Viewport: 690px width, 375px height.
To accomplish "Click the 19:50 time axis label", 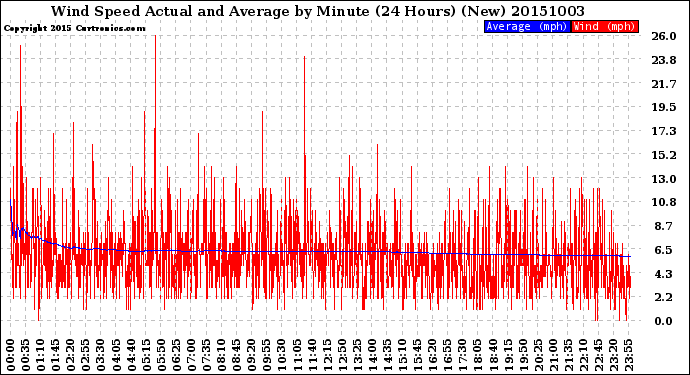I will click(523, 355).
